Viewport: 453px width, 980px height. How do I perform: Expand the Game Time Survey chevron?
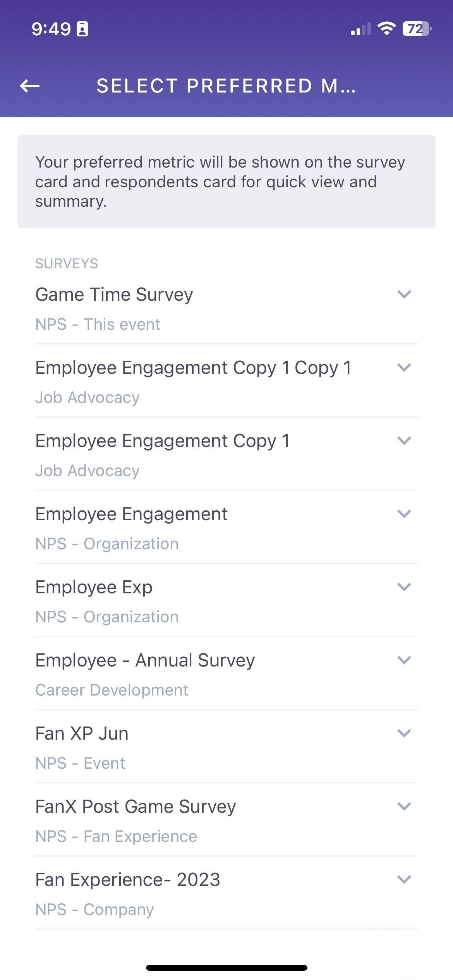[404, 294]
